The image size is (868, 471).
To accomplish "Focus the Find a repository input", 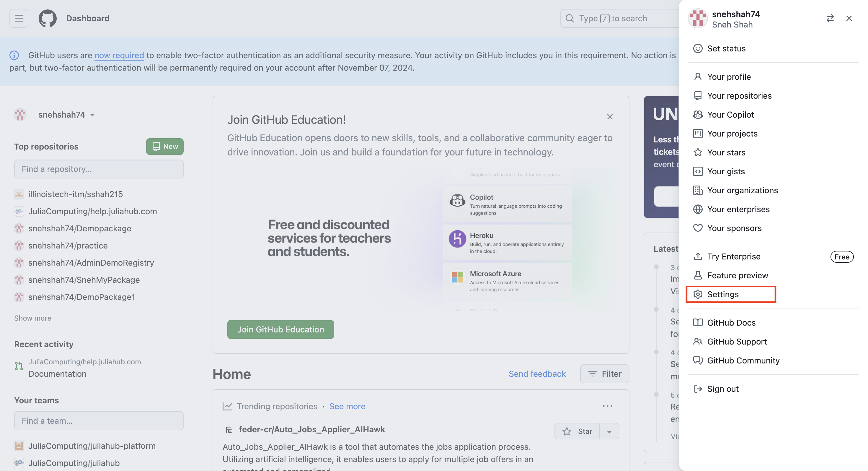I will coord(99,169).
